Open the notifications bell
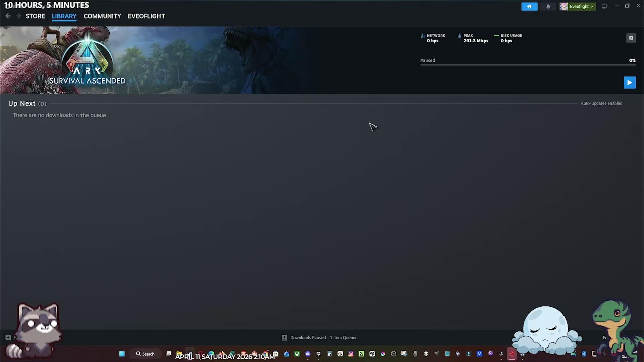The height and width of the screenshot is (362, 644). (x=548, y=6)
